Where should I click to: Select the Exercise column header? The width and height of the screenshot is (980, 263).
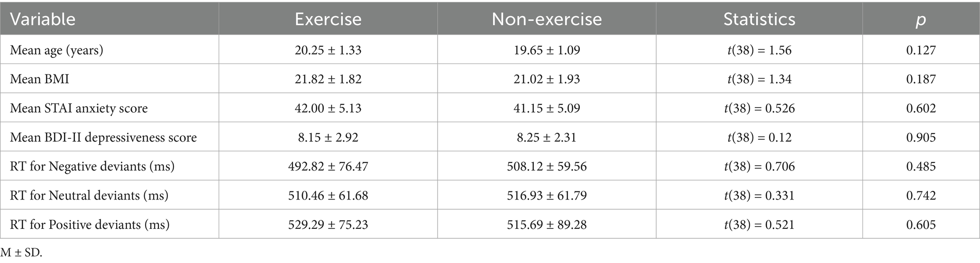click(328, 19)
